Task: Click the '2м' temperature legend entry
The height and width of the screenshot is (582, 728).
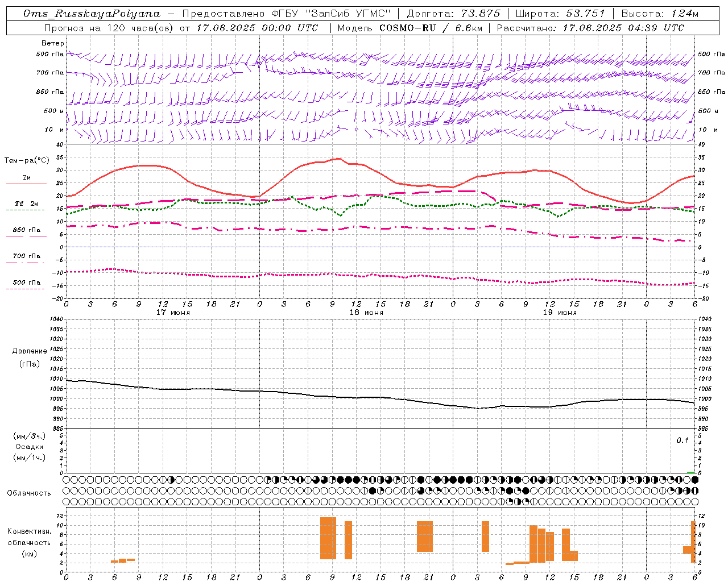Action: (26, 178)
